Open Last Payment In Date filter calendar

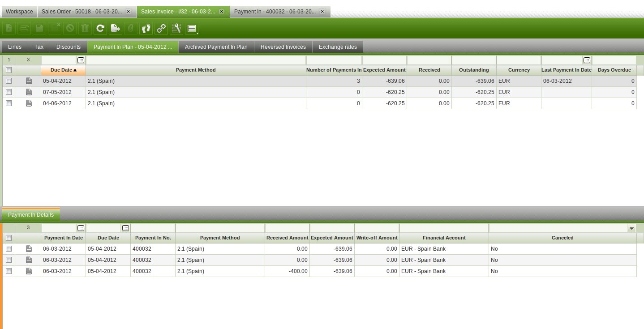pos(587,60)
